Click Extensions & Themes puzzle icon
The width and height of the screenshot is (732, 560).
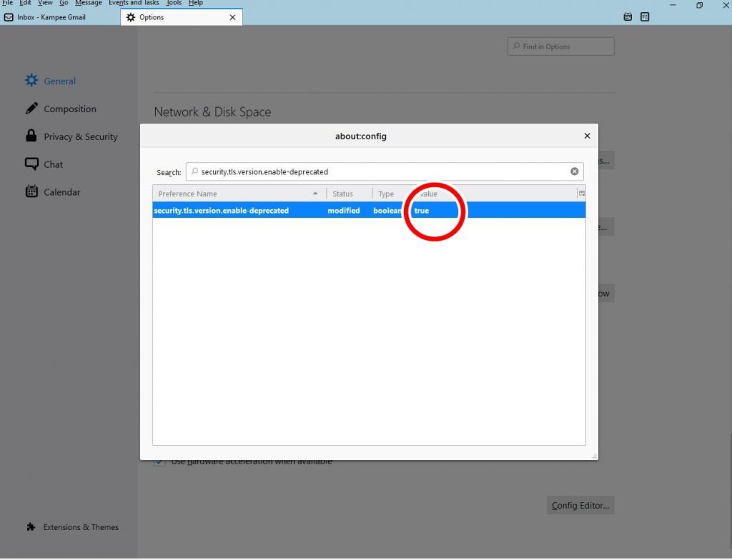point(31,527)
